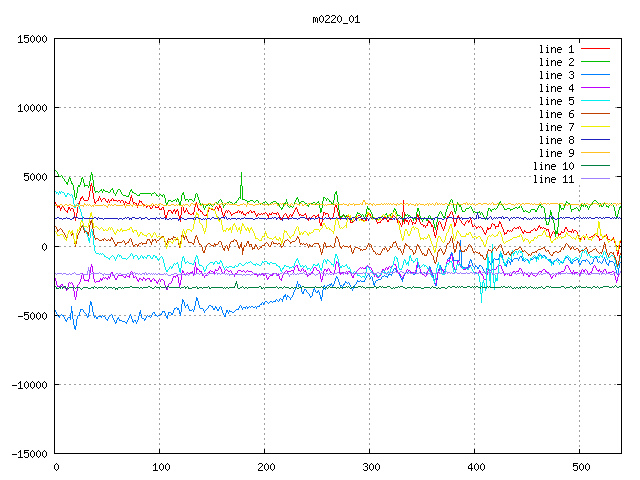640x480 pixels.
Task: Select the "line 1" legend label
Action: [x=556, y=49]
